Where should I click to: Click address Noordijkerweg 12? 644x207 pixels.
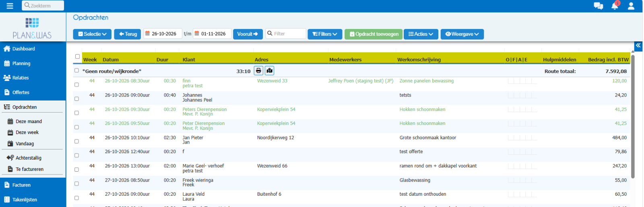coord(276,137)
